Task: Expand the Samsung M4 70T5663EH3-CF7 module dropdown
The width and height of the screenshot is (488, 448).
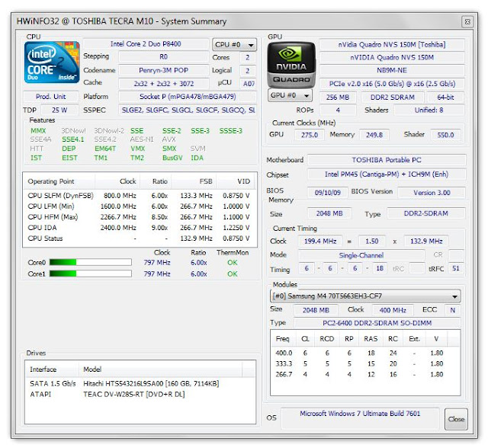Action: (x=365, y=296)
